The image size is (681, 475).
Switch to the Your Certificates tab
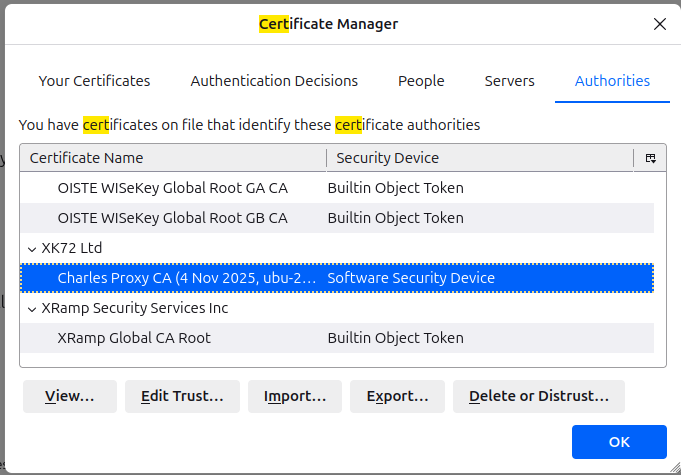click(94, 81)
